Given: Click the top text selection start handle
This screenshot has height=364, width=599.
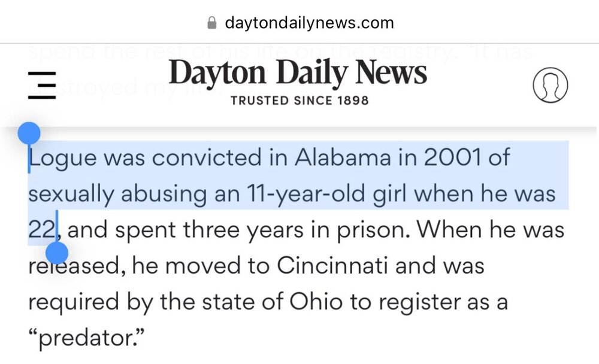Looking at the screenshot, I should [x=29, y=133].
